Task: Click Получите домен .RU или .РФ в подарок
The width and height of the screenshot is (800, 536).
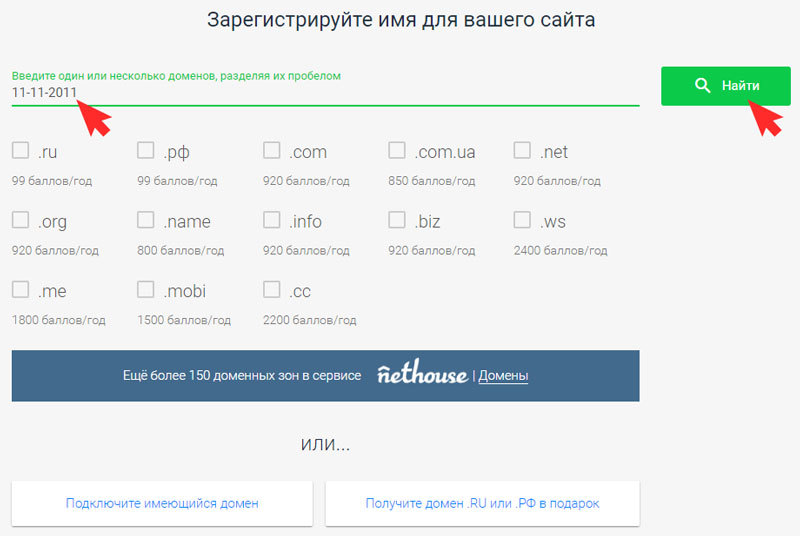Action: click(483, 503)
